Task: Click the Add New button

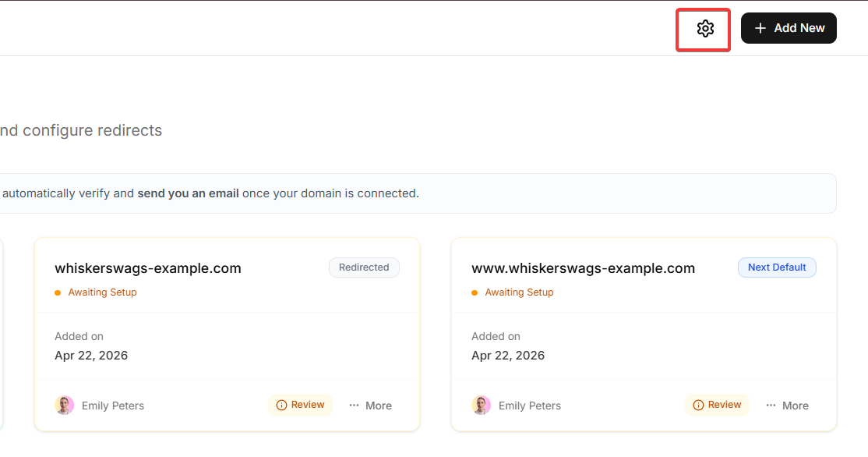Action: coord(789,28)
